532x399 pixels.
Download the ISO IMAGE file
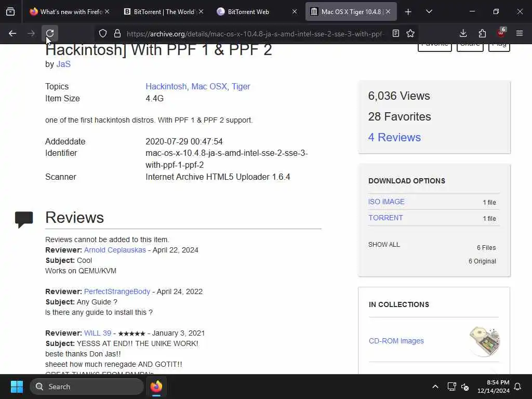click(x=387, y=202)
